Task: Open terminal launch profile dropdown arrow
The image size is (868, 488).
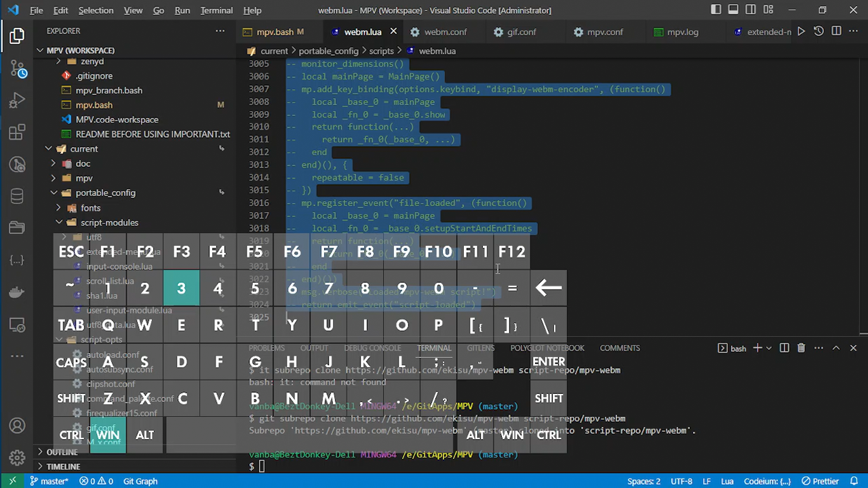Action: tap(769, 348)
